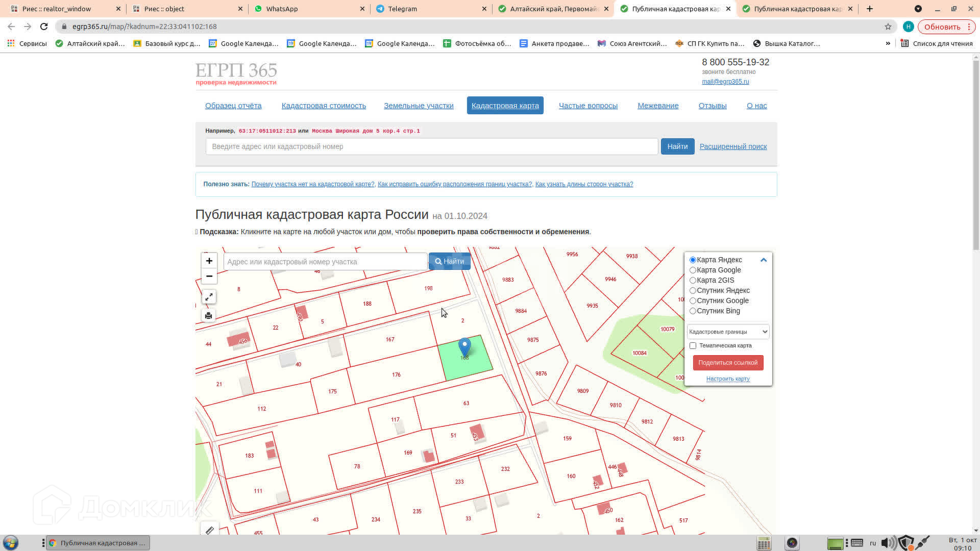Click the blue location marker pin

[464, 346]
